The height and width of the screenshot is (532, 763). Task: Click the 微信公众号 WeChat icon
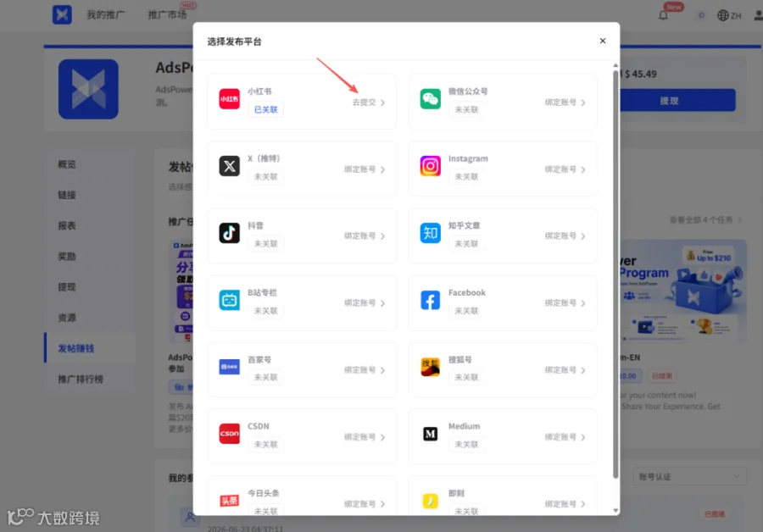pyautogui.click(x=430, y=99)
